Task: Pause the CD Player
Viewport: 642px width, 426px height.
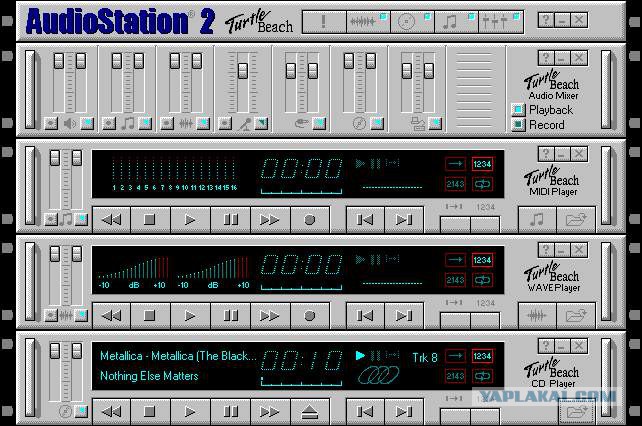Action: 230,412
